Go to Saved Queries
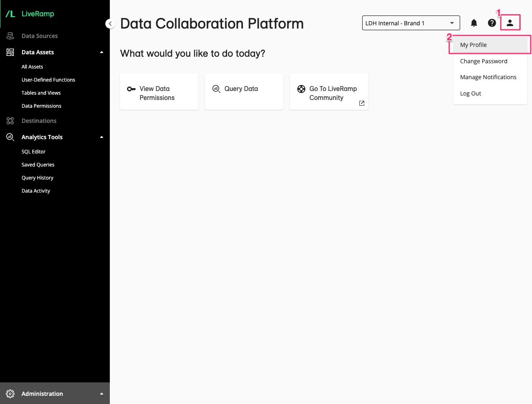This screenshot has width=532, height=404. tap(38, 165)
